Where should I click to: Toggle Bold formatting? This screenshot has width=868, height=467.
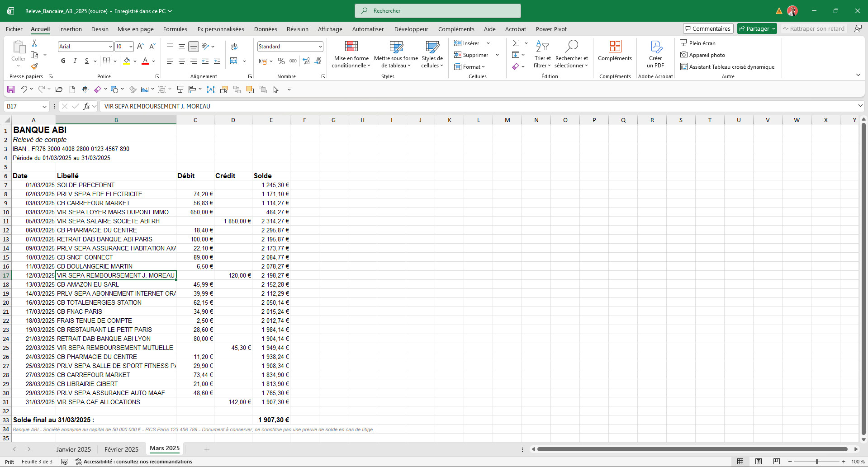(63, 61)
